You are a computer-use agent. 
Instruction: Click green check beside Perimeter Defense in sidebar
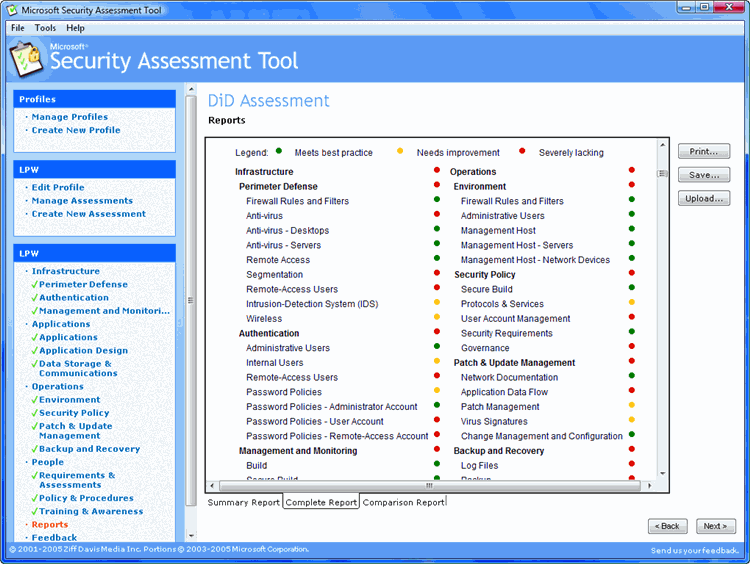pos(34,284)
